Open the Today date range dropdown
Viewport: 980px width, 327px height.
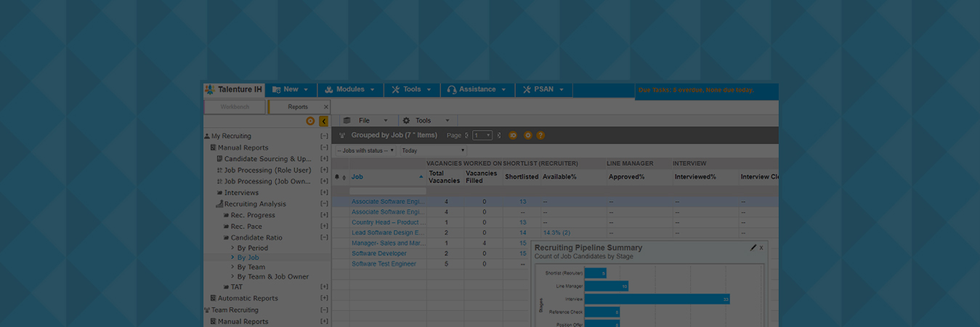click(x=433, y=150)
